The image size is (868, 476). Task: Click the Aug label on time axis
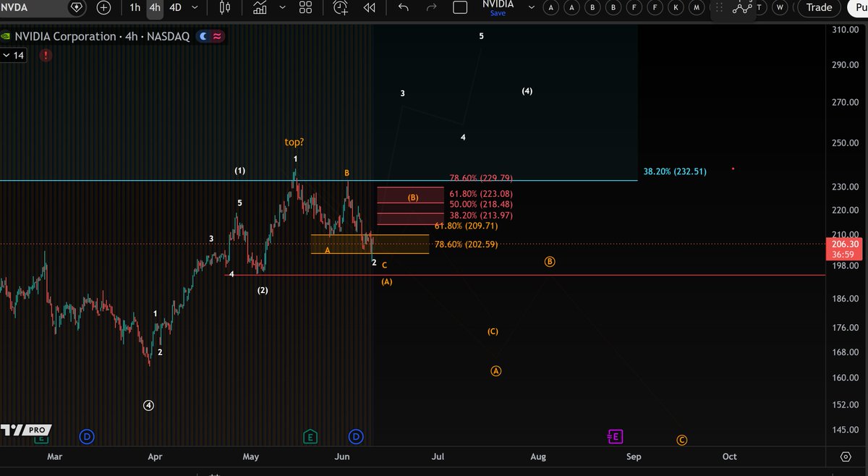538,456
